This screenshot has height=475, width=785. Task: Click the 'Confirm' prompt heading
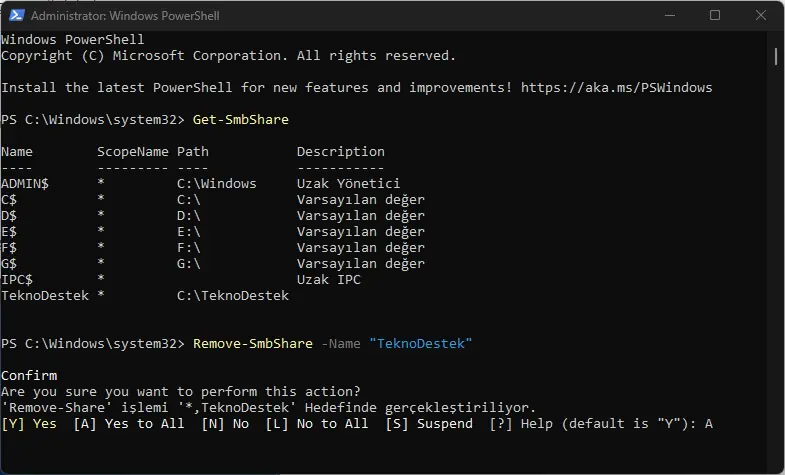(29, 376)
